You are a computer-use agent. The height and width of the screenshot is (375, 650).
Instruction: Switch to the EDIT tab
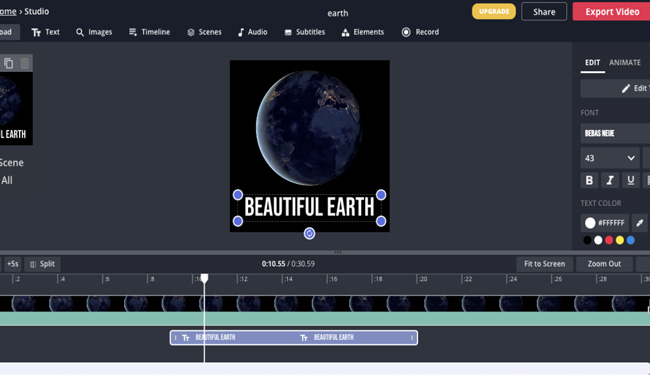click(592, 63)
